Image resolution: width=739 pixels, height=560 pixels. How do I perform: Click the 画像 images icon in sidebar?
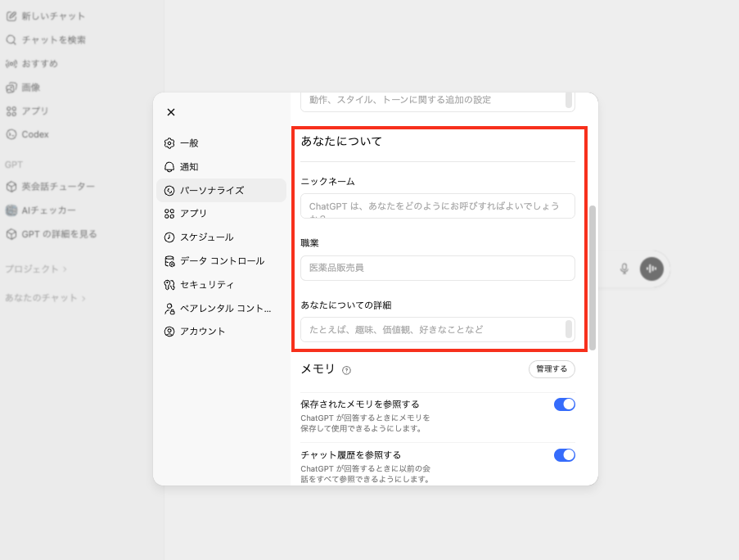[11, 88]
